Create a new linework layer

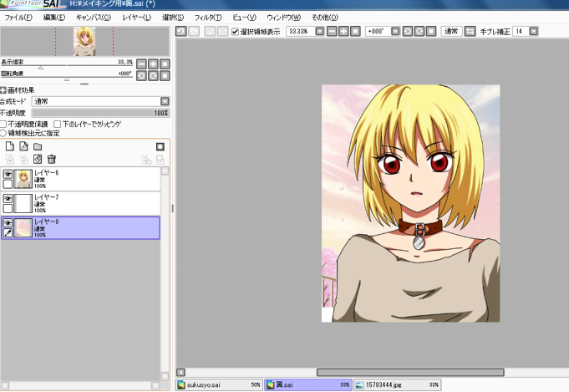point(23,146)
